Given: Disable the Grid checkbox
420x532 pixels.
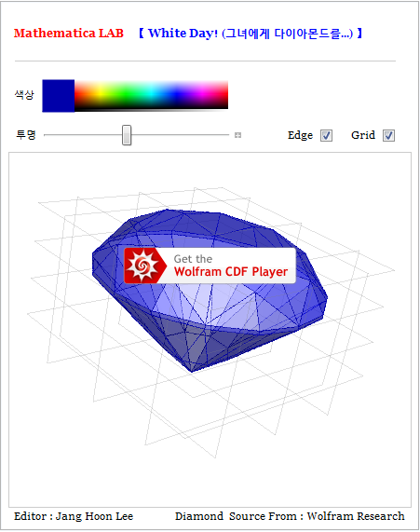Looking at the screenshot, I should click(388, 135).
